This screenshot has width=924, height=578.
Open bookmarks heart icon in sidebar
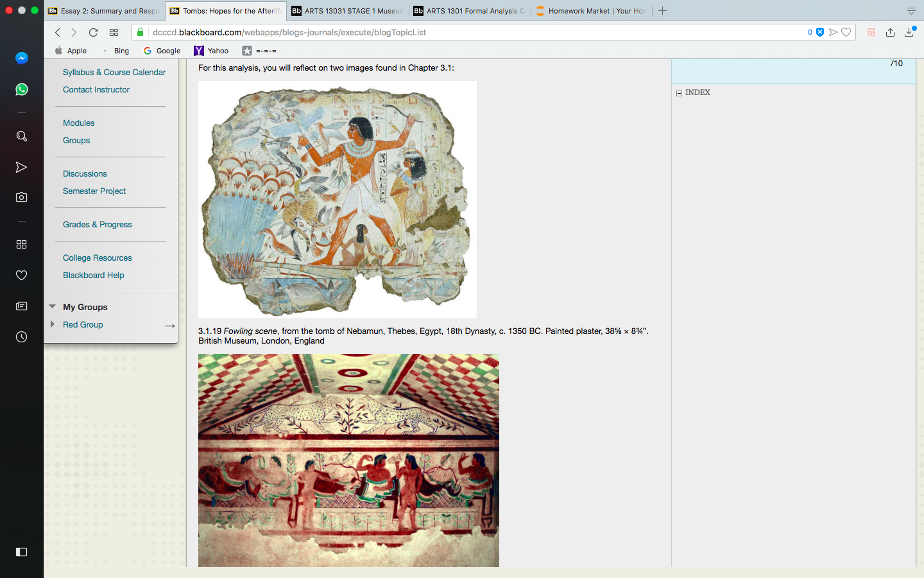pyautogui.click(x=21, y=275)
